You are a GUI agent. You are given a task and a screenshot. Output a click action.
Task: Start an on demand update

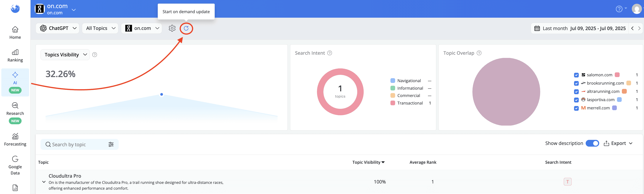(x=186, y=28)
